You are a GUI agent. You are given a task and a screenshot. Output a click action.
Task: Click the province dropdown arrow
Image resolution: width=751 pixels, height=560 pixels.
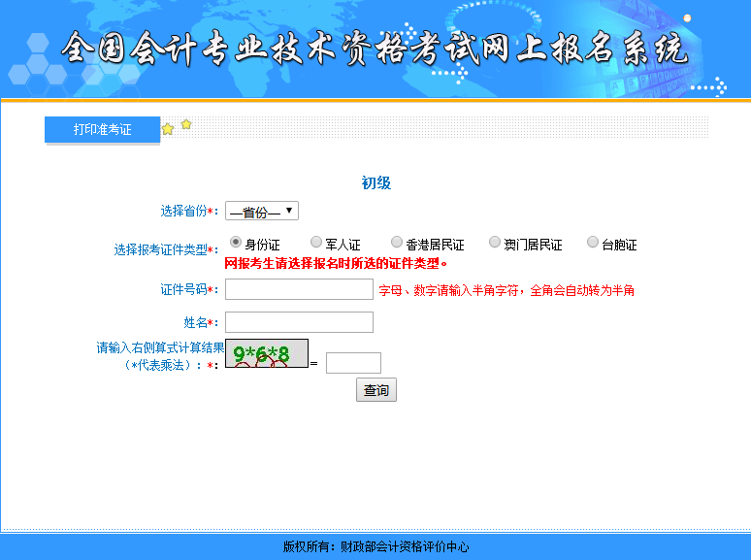[289, 211]
